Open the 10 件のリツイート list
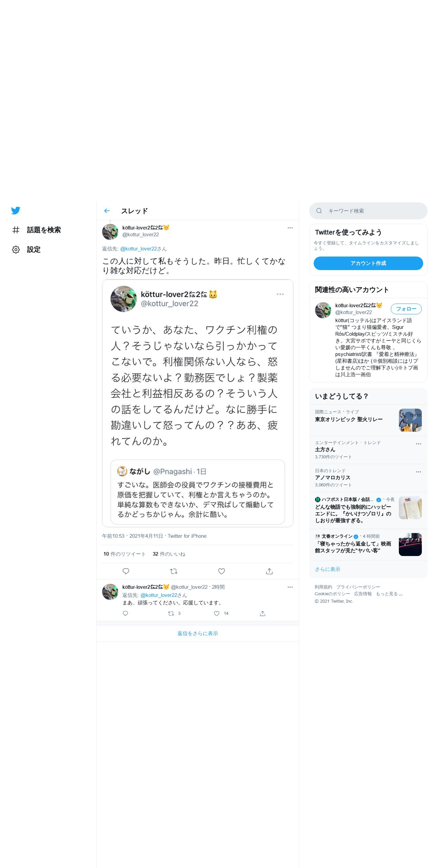 124,554
